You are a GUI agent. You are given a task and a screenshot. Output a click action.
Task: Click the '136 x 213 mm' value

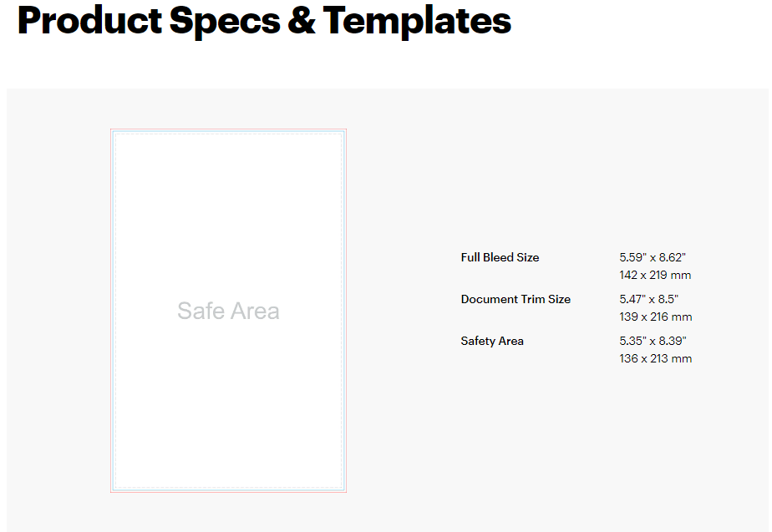tap(655, 358)
